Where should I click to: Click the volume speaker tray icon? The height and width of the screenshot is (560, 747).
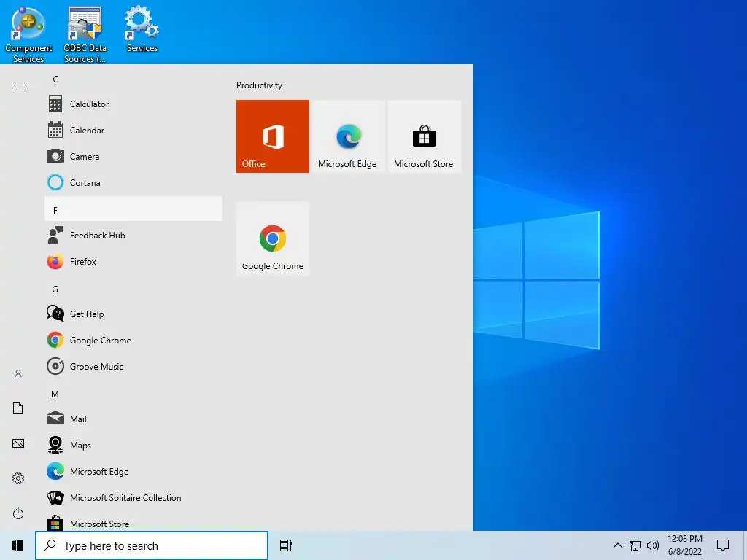point(653,545)
